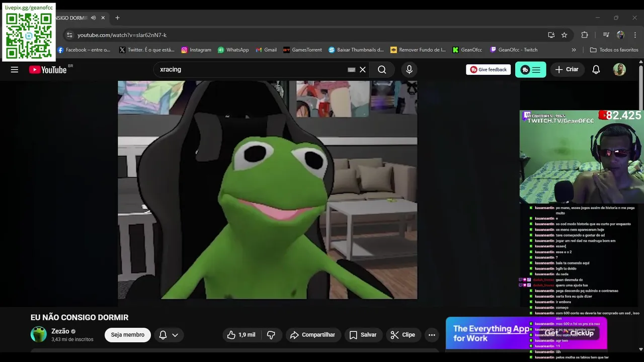Image resolution: width=644 pixels, height=362 pixels.
Task: Go to the YouTube home logo
Action: point(48,70)
